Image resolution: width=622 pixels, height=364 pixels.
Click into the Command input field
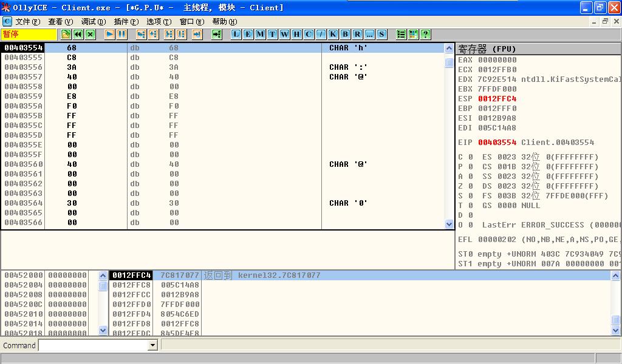[x=94, y=345]
